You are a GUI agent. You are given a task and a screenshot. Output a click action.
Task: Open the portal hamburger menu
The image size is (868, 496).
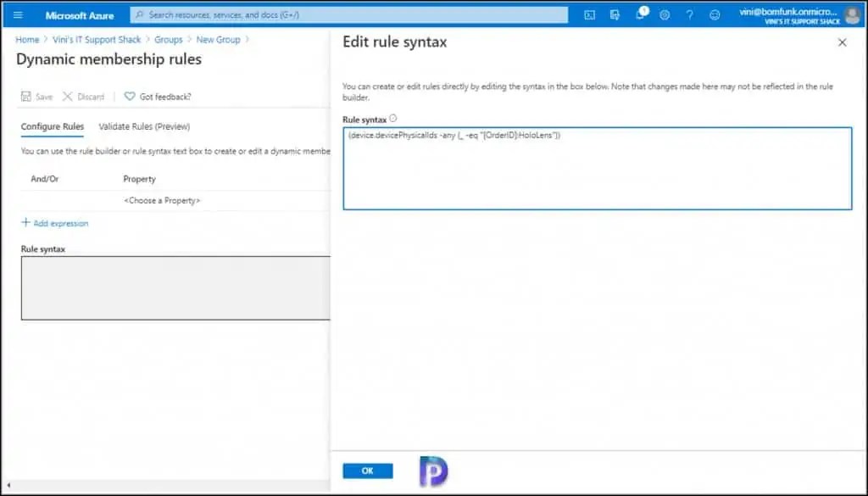pos(17,14)
